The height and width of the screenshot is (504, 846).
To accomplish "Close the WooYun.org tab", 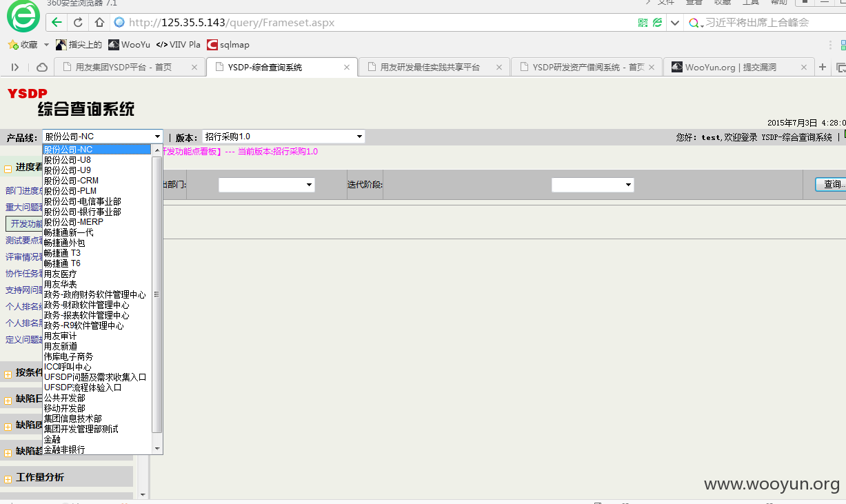I will pos(804,68).
